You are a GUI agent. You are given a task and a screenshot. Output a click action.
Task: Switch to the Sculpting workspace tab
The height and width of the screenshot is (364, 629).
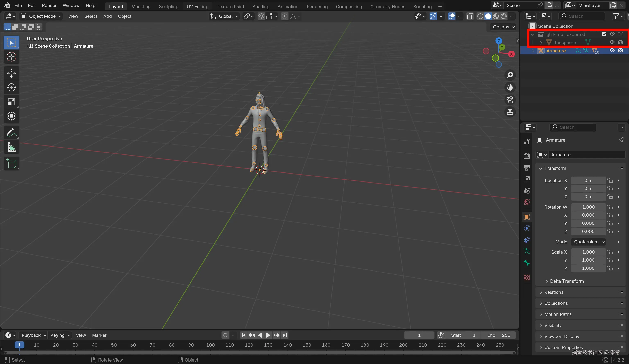coord(169,7)
